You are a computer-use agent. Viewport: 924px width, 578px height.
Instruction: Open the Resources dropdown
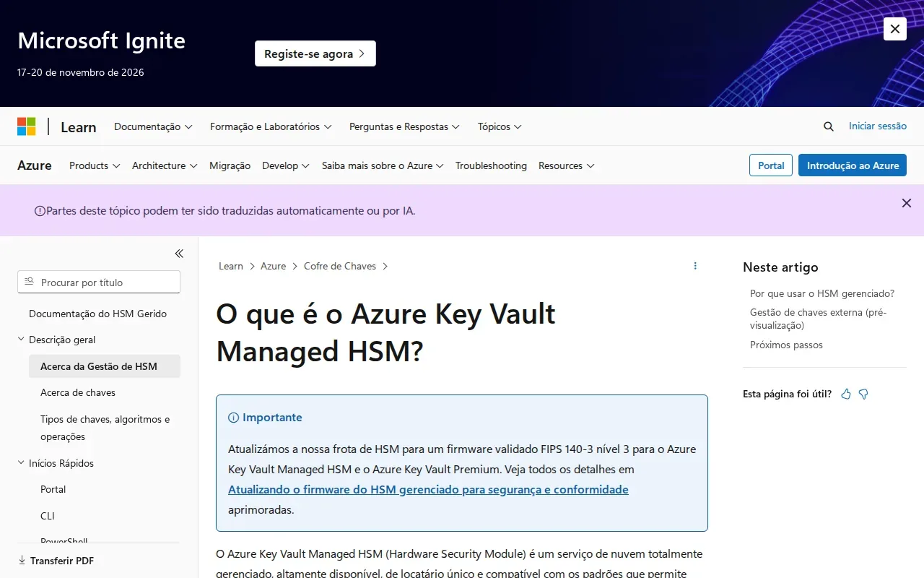[567, 165]
